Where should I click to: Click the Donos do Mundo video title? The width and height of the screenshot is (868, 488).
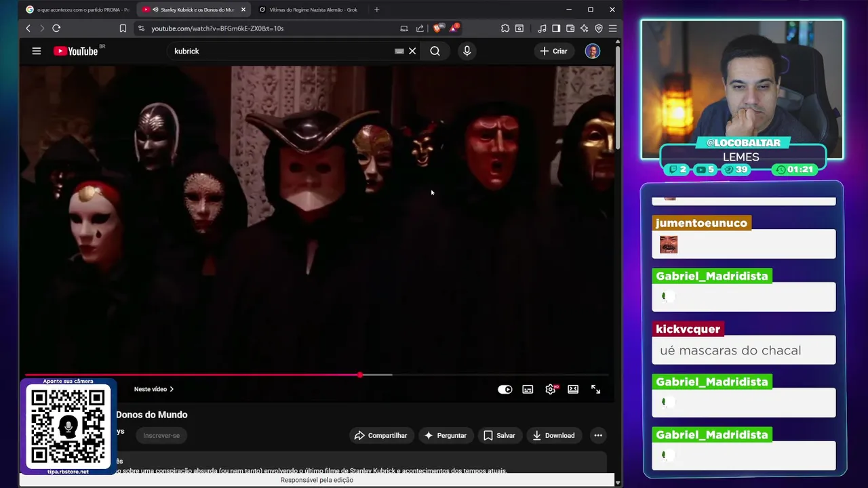tap(152, 415)
